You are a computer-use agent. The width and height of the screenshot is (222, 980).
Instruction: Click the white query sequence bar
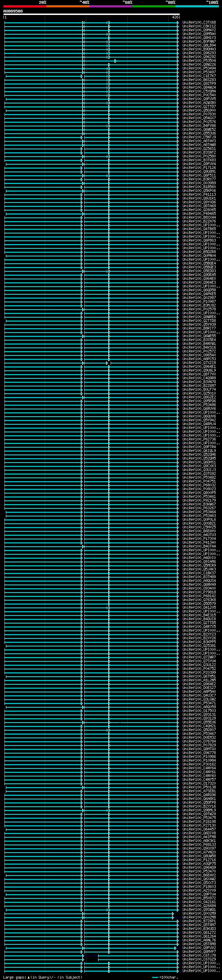tap(92, 14)
